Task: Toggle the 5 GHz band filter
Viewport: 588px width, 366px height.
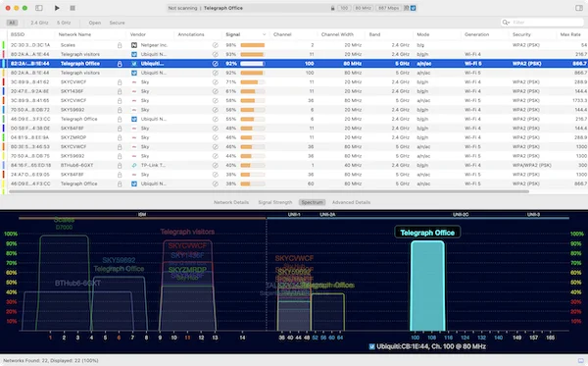Action: tap(64, 23)
